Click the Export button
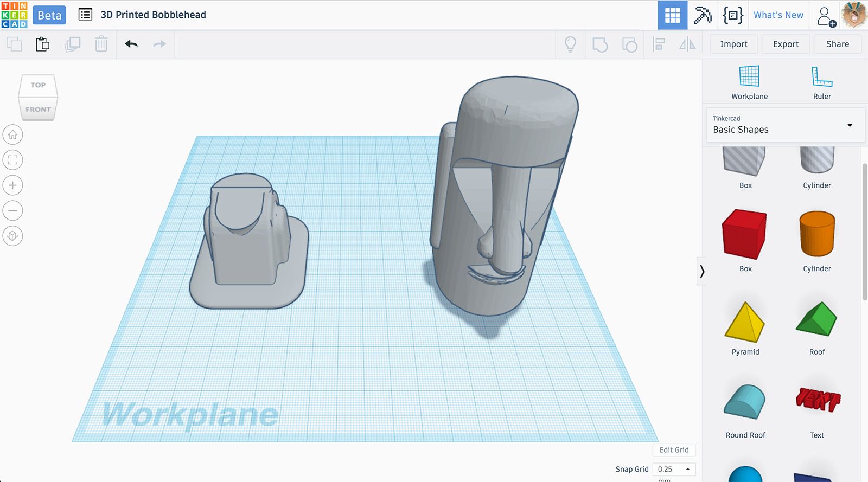Image resolution: width=868 pixels, height=482 pixels. click(785, 44)
